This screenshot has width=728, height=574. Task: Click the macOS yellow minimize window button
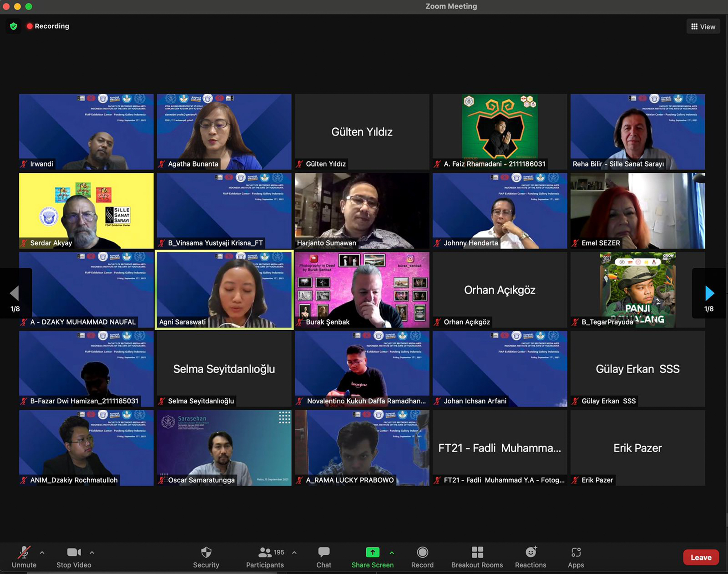pos(17,6)
